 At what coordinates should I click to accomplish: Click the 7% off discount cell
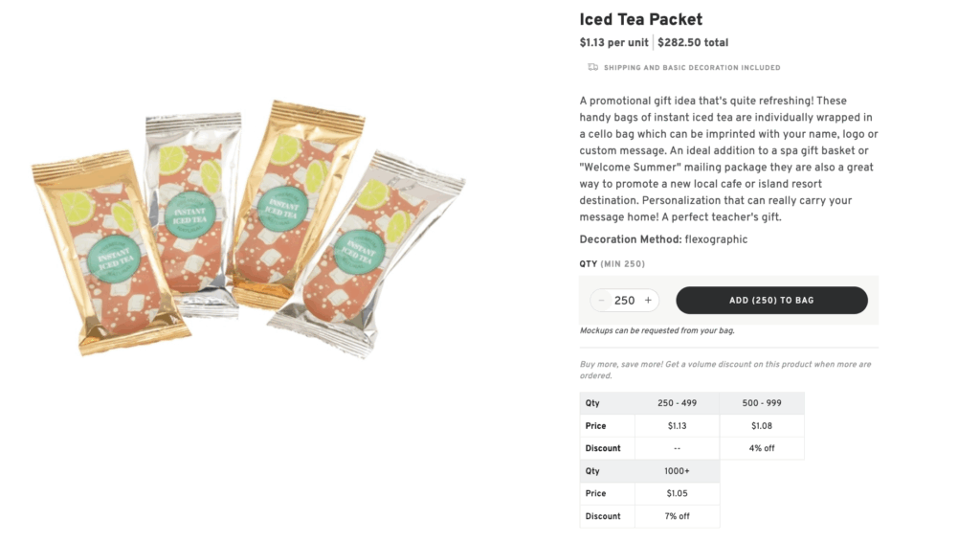(677, 516)
